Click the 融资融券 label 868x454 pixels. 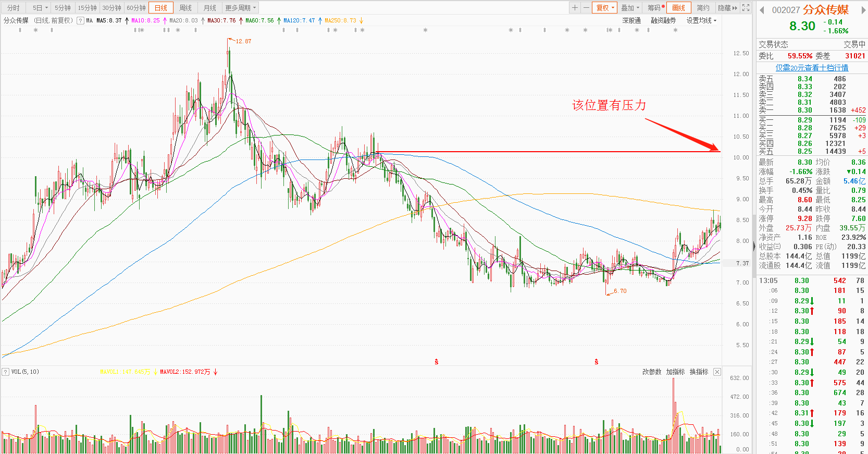[x=663, y=21]
